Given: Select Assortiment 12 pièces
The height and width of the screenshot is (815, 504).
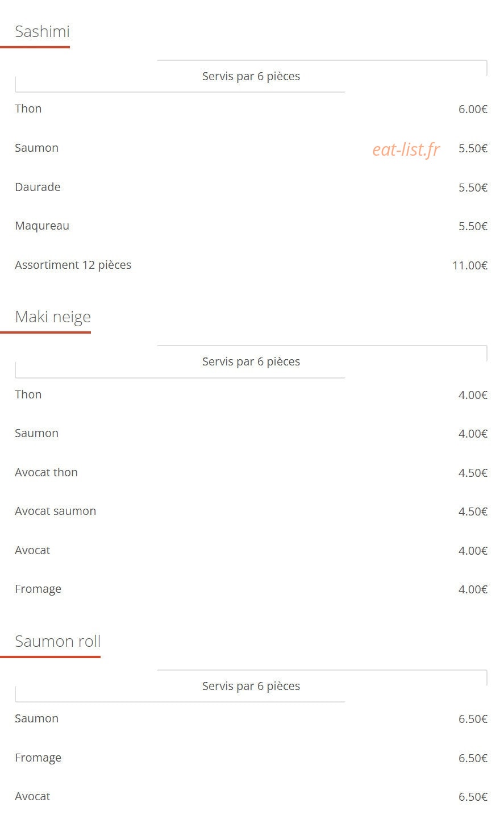Looking at the screenshot, I should coord(73,265).
